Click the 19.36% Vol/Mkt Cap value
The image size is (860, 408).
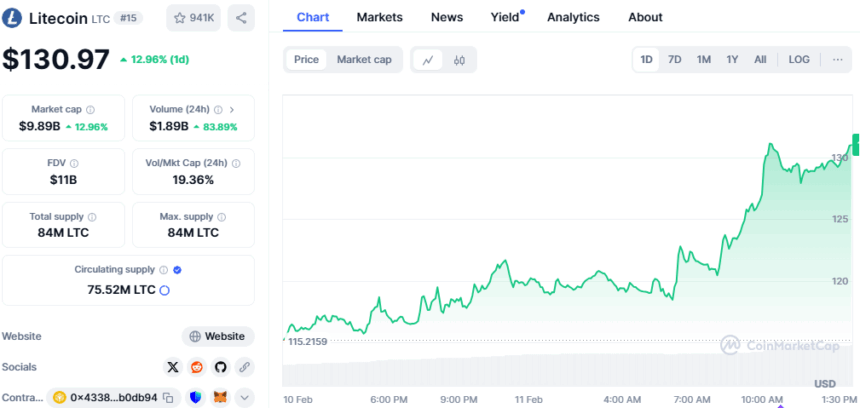click(x=193, y=179)
